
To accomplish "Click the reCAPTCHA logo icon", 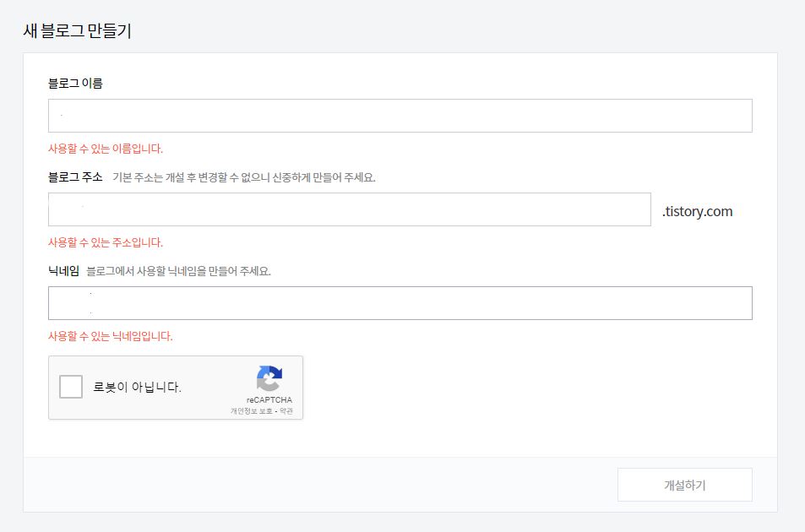I will (x=268, y=381).
